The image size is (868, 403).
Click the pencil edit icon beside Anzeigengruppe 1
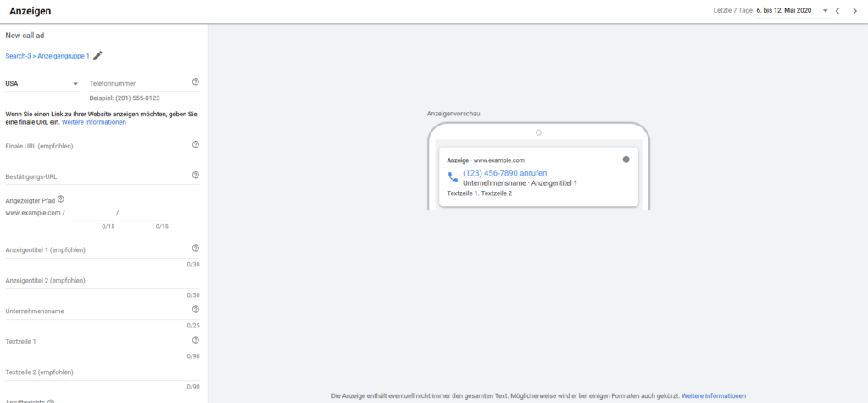click(97, 56)
